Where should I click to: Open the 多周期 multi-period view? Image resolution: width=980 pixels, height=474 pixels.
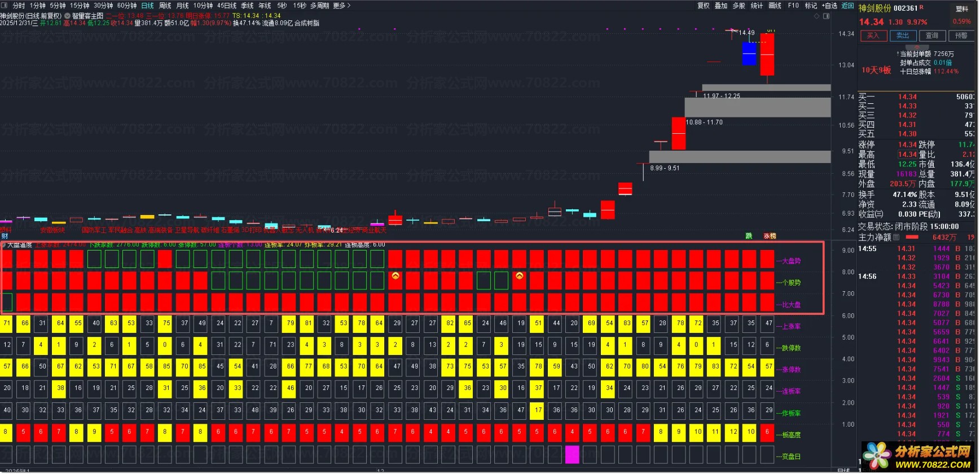pyautogui.click(x=320, y=5)
